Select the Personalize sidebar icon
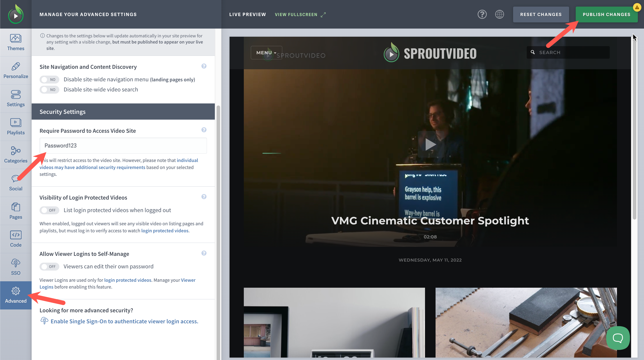Viewport: 644px width, 360px height. tap(16, 70)
